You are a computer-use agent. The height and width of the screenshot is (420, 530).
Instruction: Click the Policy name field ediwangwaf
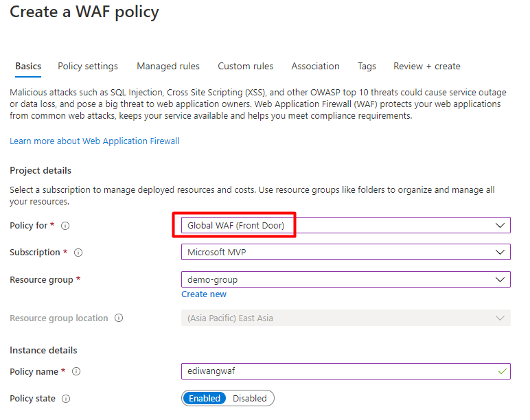click(346, 371)
